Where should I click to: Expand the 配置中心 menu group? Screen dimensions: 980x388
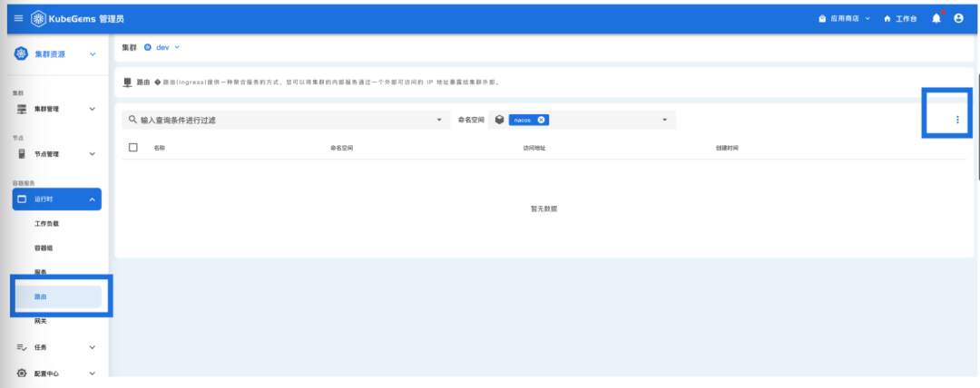coord(92,373)
